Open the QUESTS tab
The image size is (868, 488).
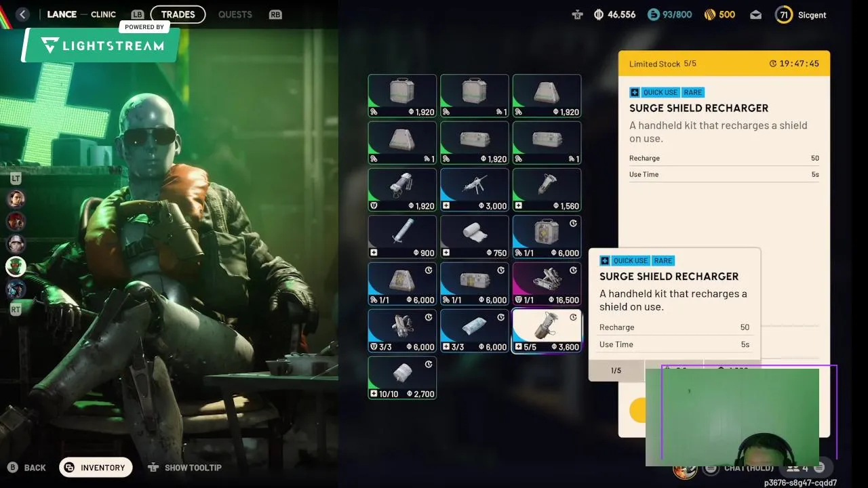(x=235, y=14)
